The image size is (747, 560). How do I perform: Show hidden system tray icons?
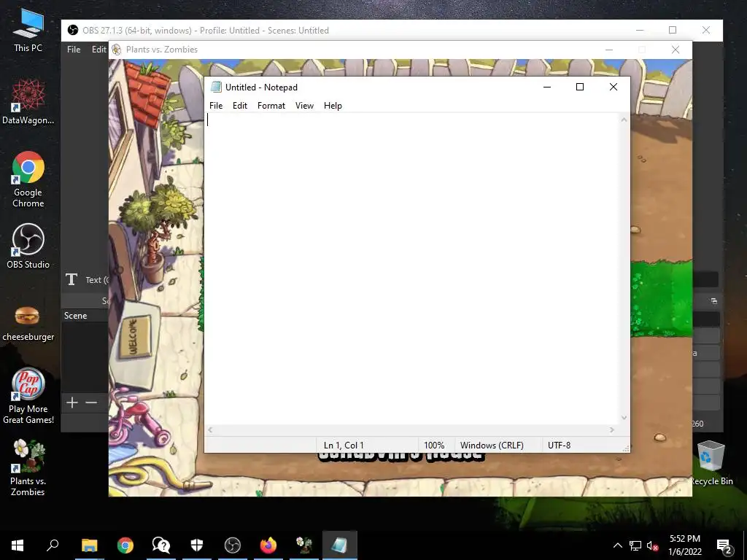click(617, 545)
